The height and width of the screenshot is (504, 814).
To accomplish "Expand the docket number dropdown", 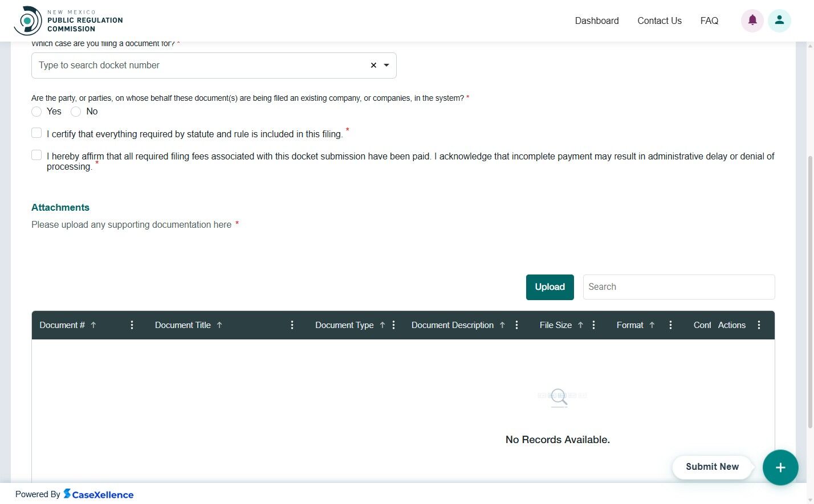I will click(x=386, y=65).
